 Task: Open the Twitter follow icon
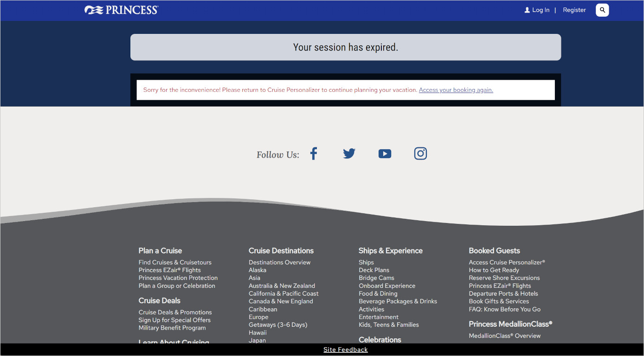349,153
